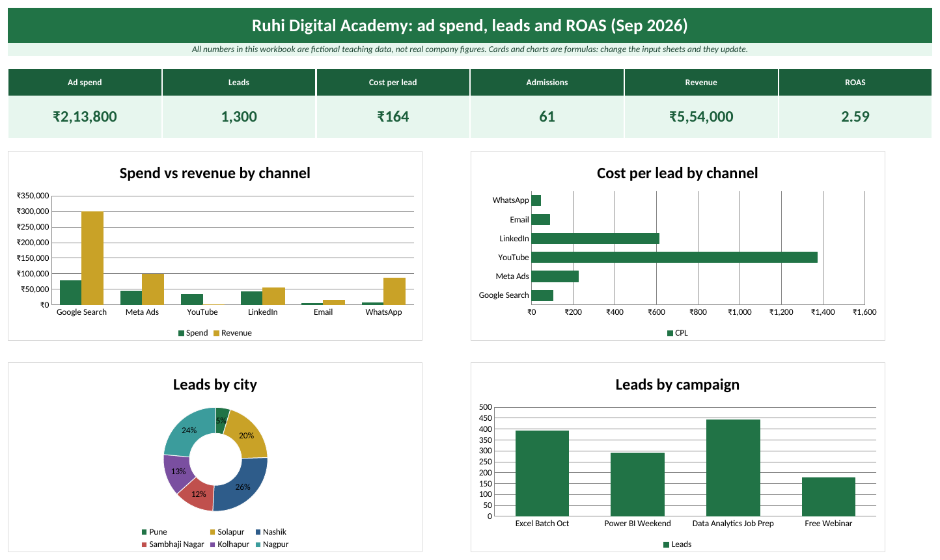The width and height of the screenshot is (940, 560).
Task: Select the 2.59 ROAS value
Action: [x=855, y=117]
